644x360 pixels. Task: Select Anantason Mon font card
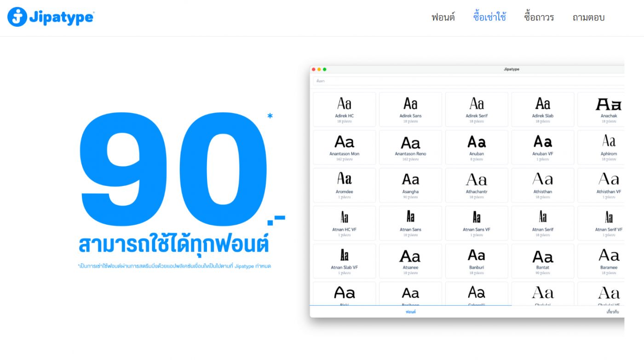coord(344,147)
